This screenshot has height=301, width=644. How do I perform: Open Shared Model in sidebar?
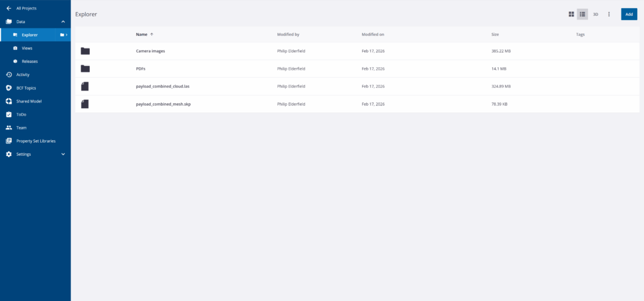(29, 101)
